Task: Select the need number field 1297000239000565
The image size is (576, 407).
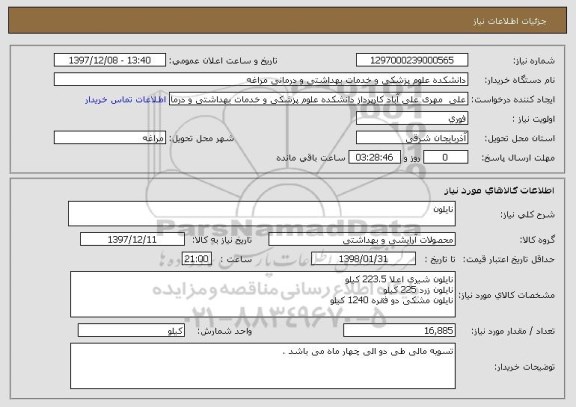Action: (x=412, y=60)
